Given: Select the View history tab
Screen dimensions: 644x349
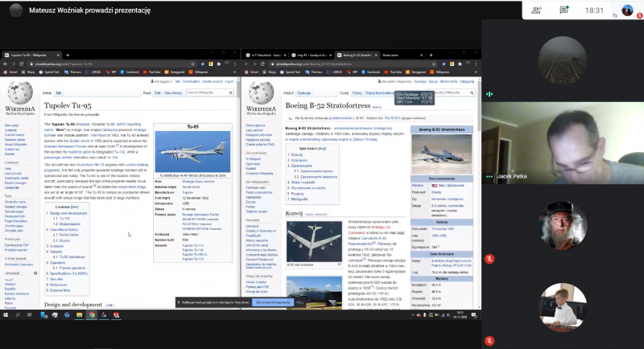Looking at the screenshot, I should tap(173, 93).
